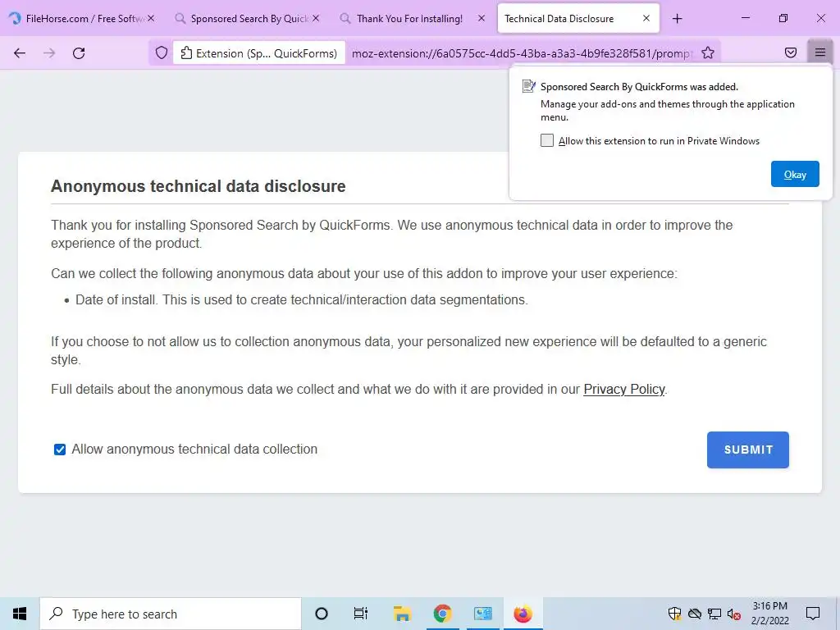Click the add-on notification puzzle icon
This screenshot has width=840, height=630.
coord(529,86)
